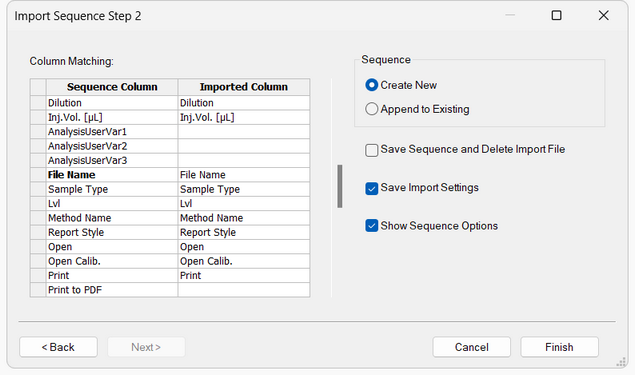The height and width of the screenshot is (375, 635).
Task: Select the row header beside Report Style
Action: click(38, 232)
